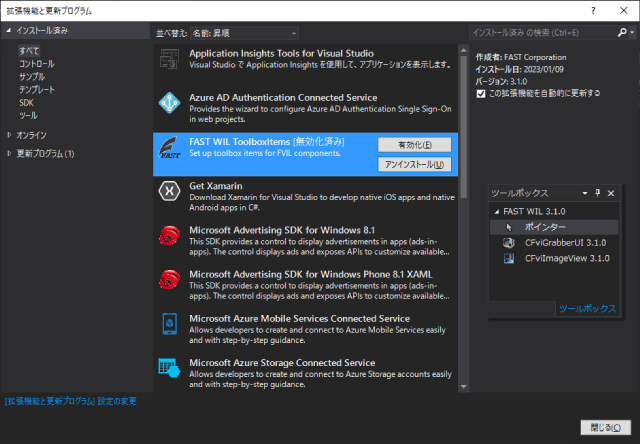Select the Application Insights Tools for Visual Studio title
This screenshot has height=444, width=640.
tap(281, 53)
